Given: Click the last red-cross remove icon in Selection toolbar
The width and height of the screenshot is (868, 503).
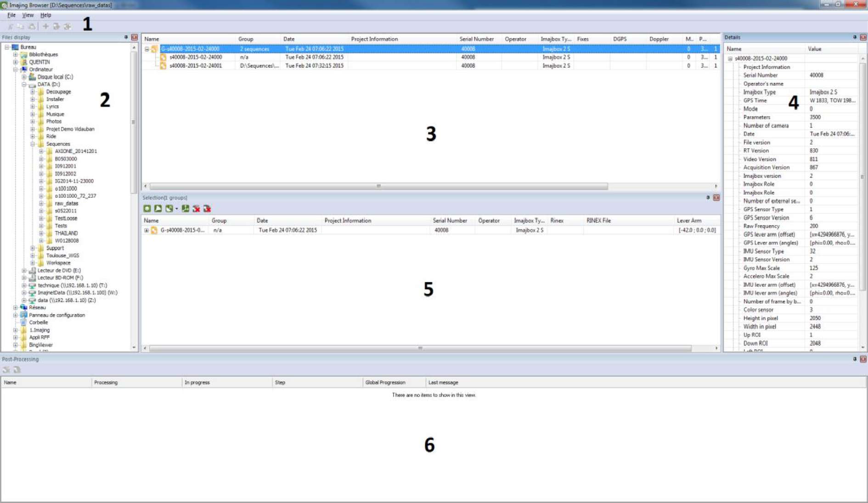Looking at the screenshot, I should pyautogui.click(x=208, y=209).
